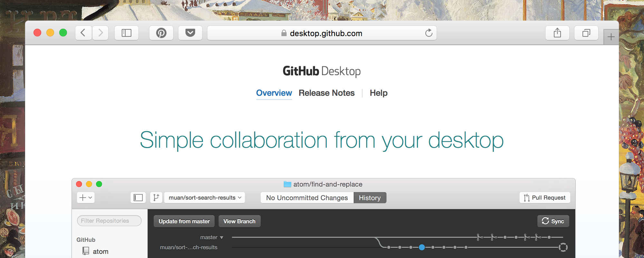Open the Overview tab
The height and width of the screenshot is (258, 644).
click(x=274, y=93)
